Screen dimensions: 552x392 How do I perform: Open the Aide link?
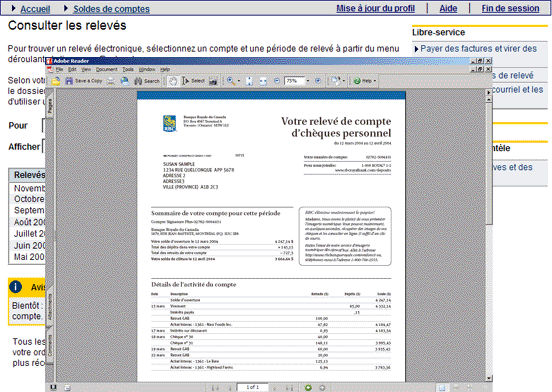point(448,8)
